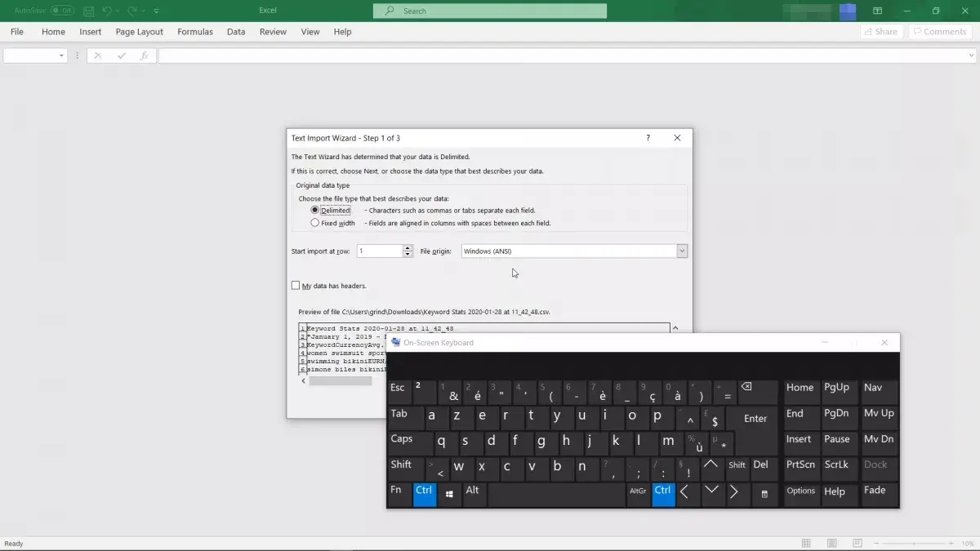Toggle the right Ctrl key
This screenshot has width=980, height=551.
click(663, 495)
